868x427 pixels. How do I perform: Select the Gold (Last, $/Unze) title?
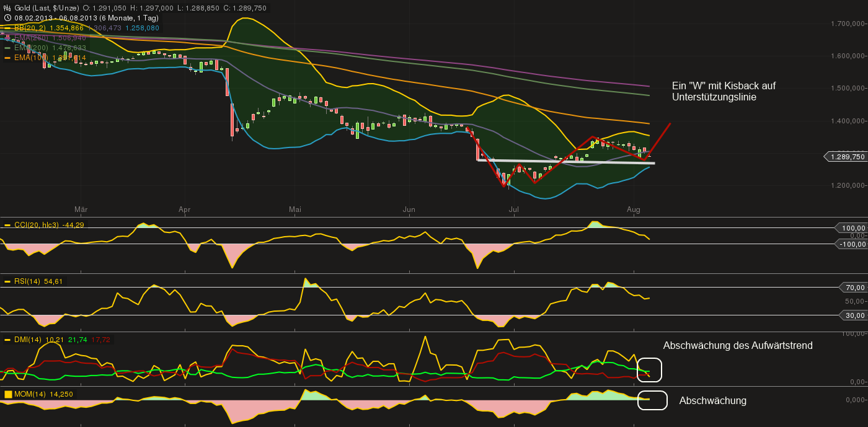(x=47, y=8)
